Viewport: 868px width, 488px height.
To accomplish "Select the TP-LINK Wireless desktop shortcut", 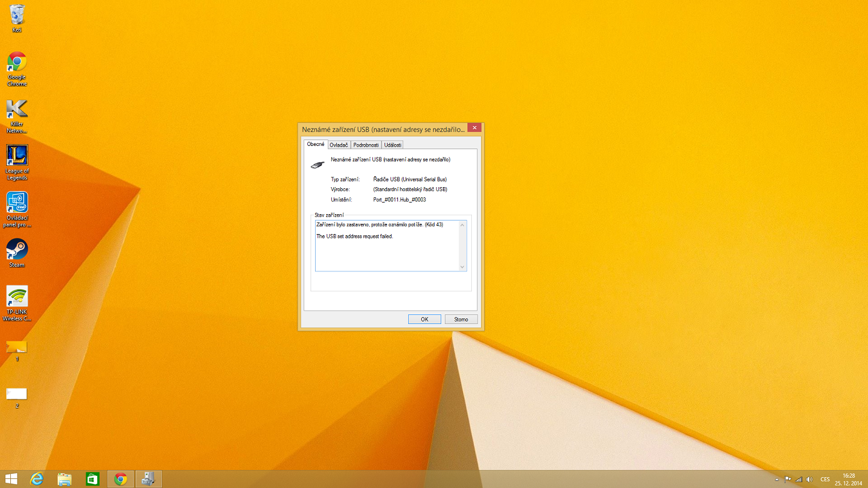I will (x=17, y=303).
